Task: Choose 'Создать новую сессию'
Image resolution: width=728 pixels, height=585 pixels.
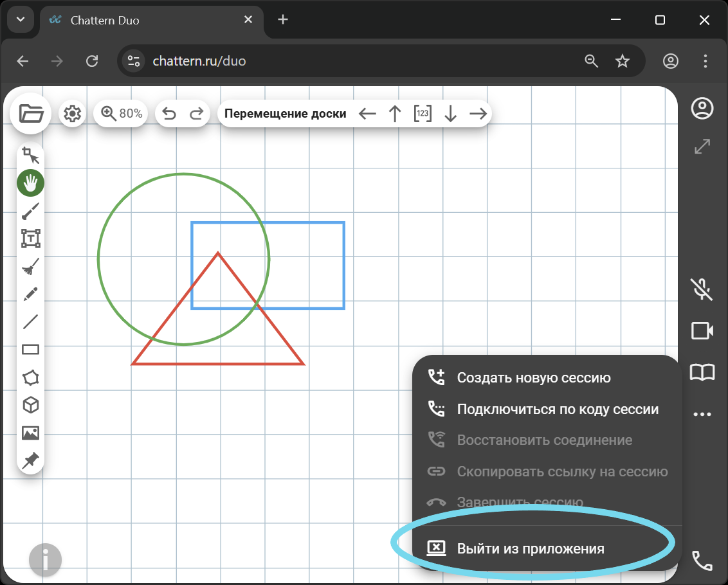Action: pyautogui.click(x=533, y=378)
